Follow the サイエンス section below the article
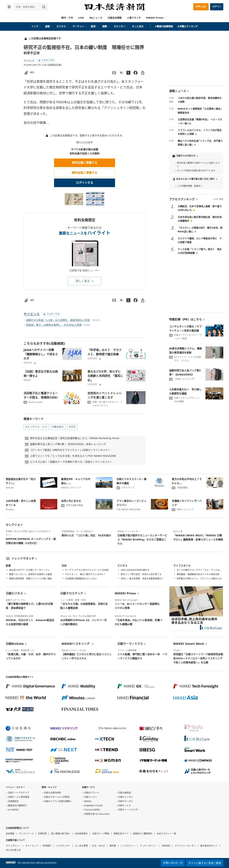The image size is (229, 868). (51, 314)
